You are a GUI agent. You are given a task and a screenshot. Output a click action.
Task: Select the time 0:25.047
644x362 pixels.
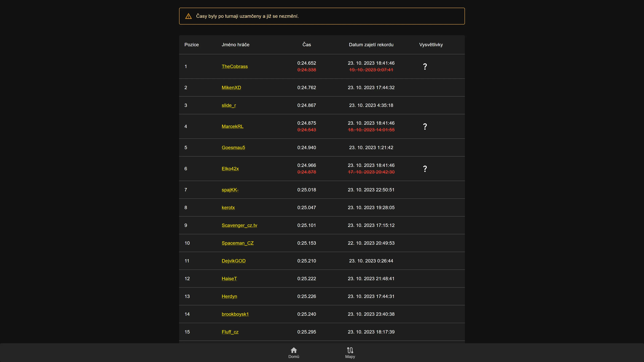tap(307, 207)
